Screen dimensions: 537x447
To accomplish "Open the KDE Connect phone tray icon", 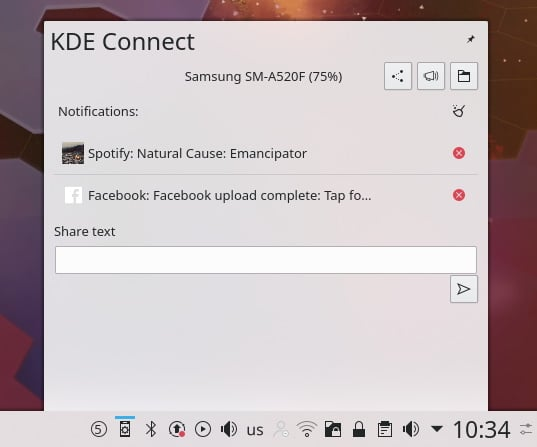I will (x=125, y=429).
